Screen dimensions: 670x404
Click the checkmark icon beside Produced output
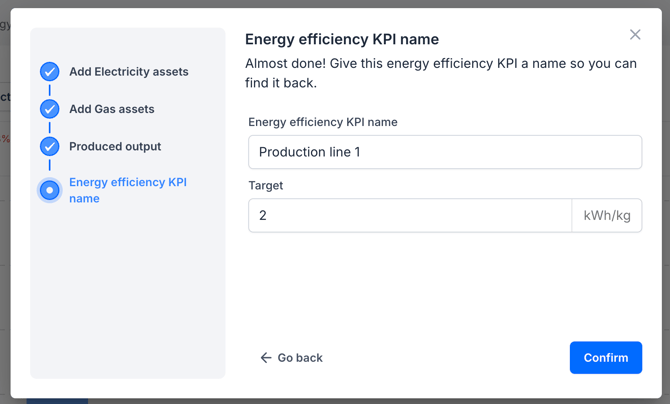click(x=50, y=146)
